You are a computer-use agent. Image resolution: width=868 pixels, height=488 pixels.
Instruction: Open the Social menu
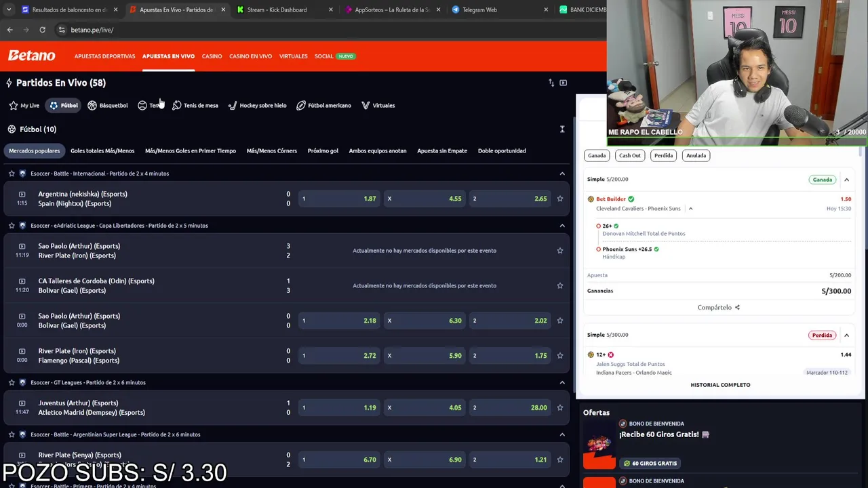tap(324, 56)
